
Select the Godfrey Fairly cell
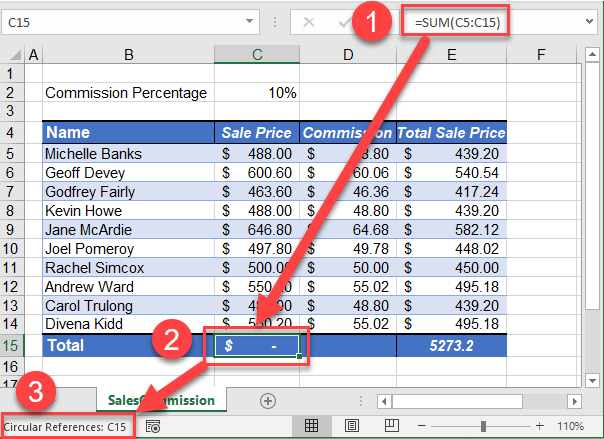pyautogui.click(x=128, y=191)
